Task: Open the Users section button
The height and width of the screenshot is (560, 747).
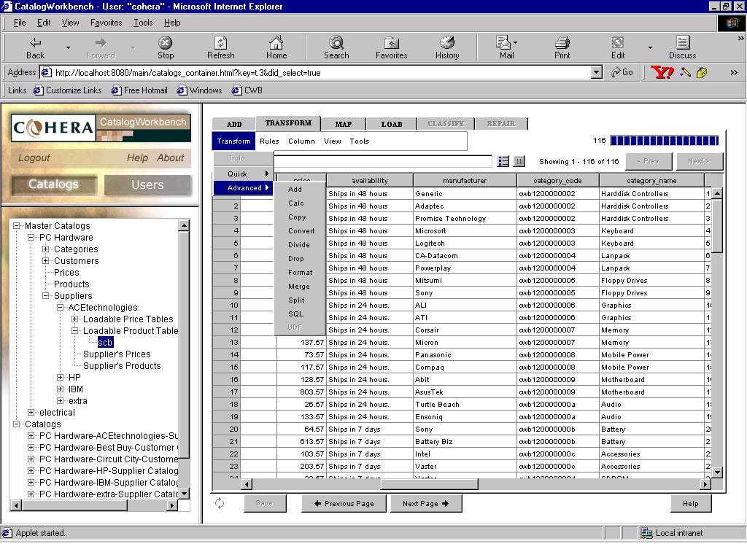Action: [147, 184]
